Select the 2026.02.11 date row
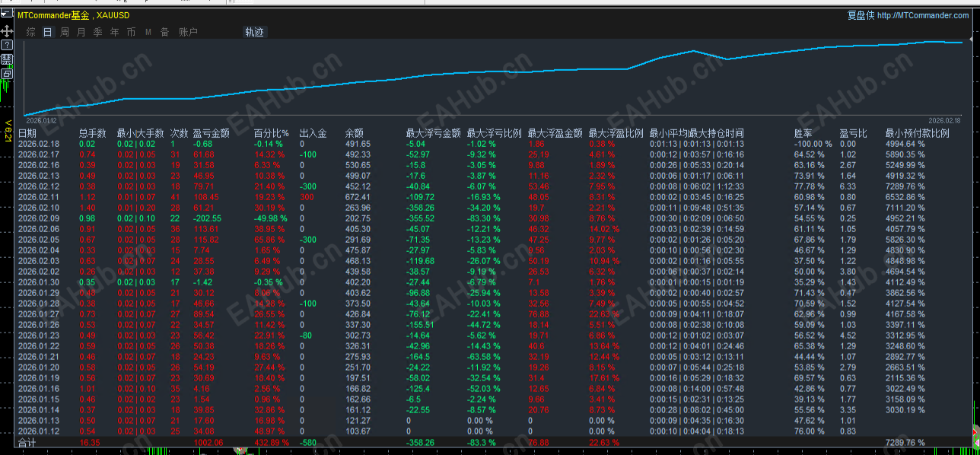Image resolution: width=980 pixels, height=455 pixels. coord(38,197)
